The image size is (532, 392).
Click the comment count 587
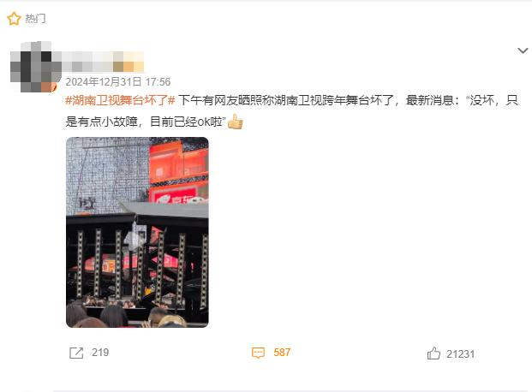(282, 353)
